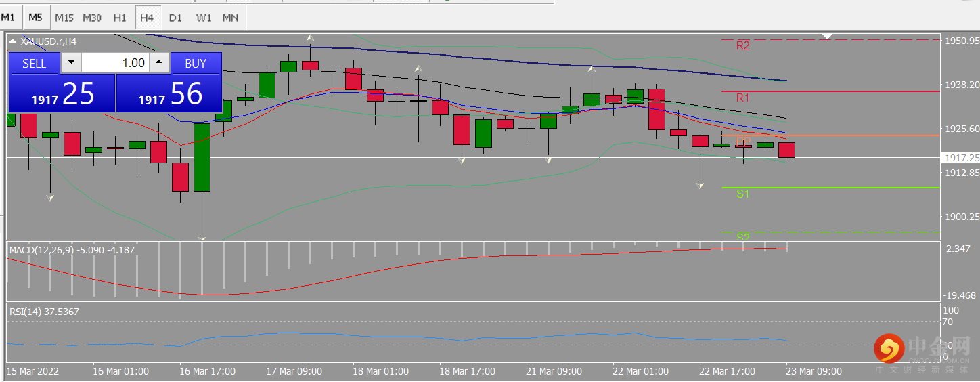Increase lot volume with up arrow

159,63
